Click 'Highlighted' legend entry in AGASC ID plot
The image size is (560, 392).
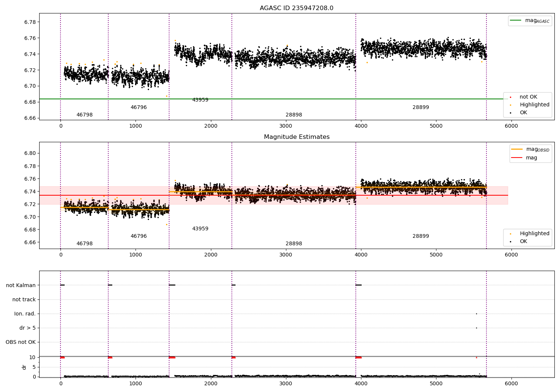529,105
